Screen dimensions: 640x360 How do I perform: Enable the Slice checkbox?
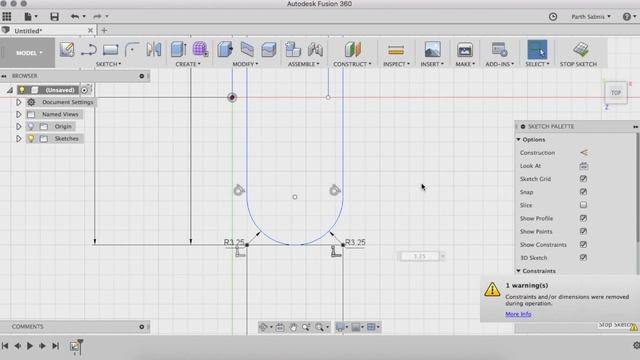pos(583,205)
